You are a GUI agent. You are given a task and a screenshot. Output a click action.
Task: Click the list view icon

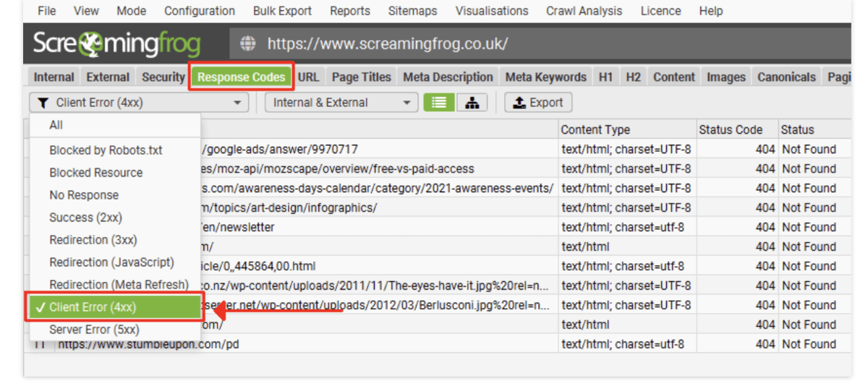438,103
